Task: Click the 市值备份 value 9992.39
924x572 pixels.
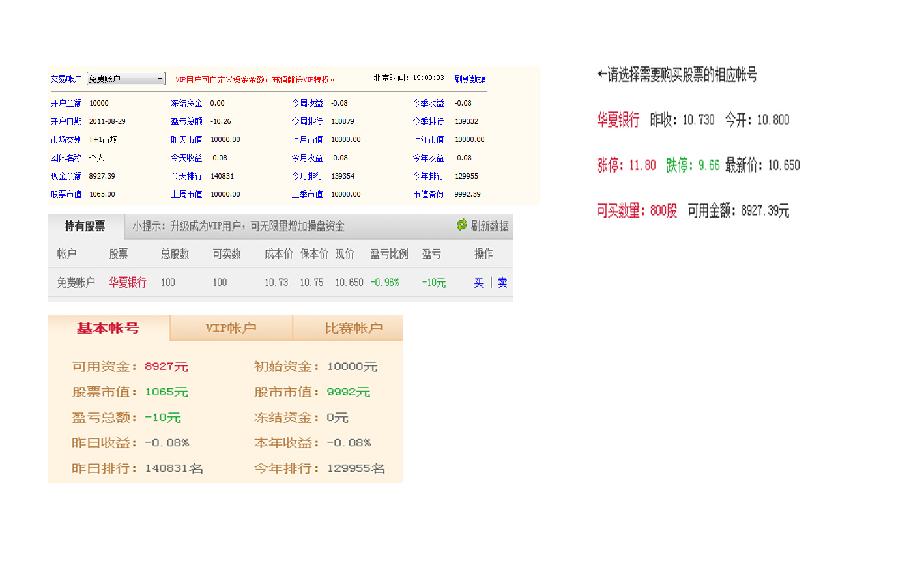Action: click(468, 194)
